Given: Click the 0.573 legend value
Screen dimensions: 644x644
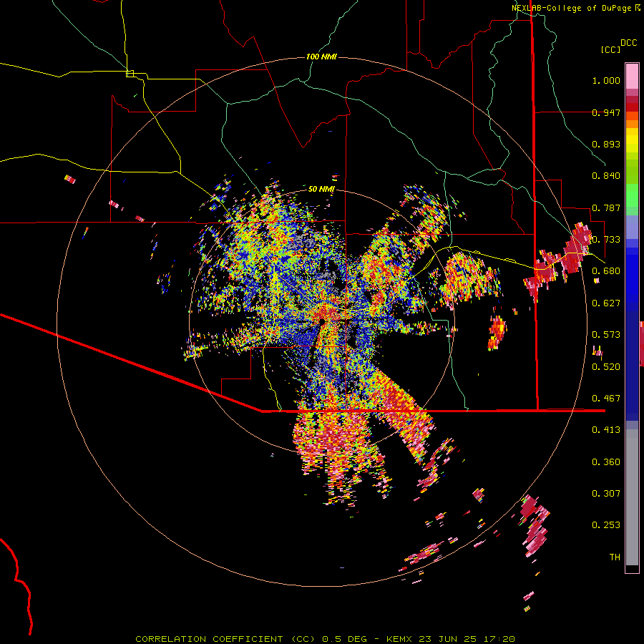Looking at the screenshot, I should [606, 335].
